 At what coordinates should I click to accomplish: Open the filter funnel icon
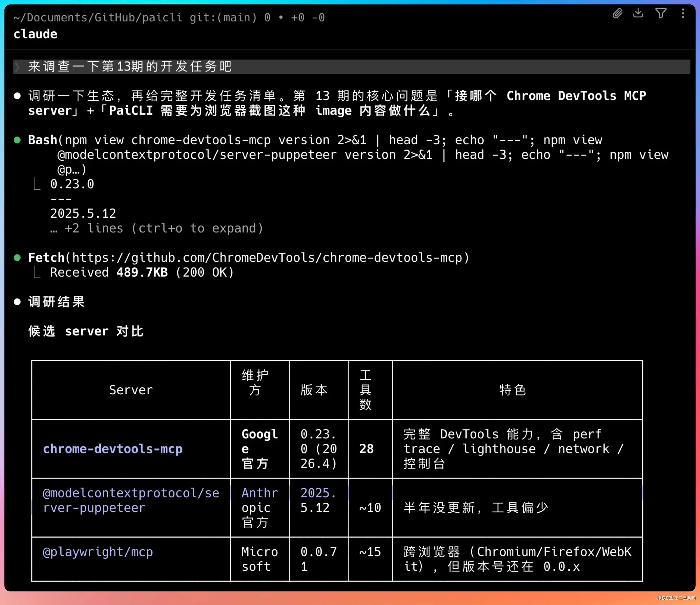click(661, 13)
